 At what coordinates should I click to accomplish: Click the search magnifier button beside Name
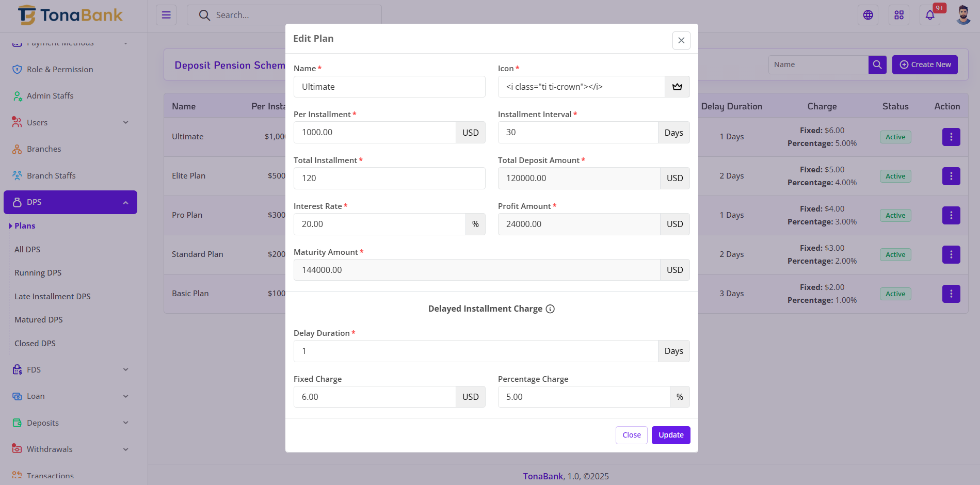877,64
